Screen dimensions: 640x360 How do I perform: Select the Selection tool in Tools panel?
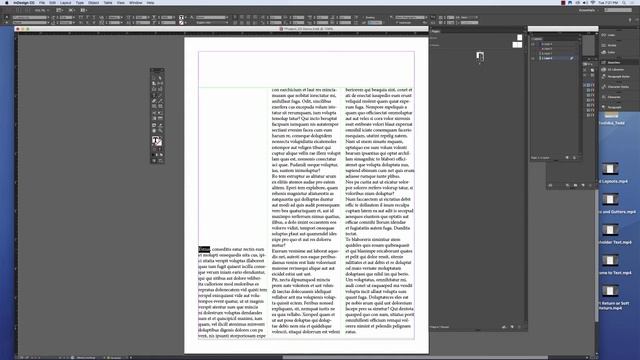pos(154,78)
